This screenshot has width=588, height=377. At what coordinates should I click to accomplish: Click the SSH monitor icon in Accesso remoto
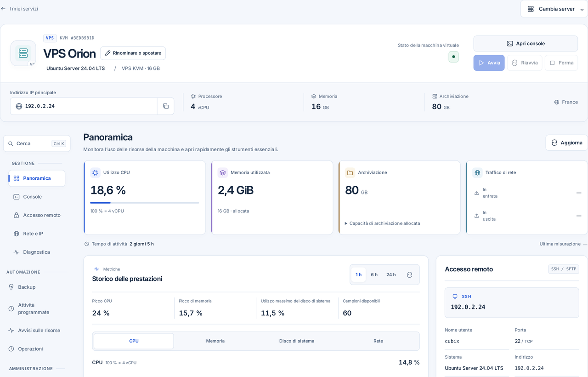coord(455,297)
